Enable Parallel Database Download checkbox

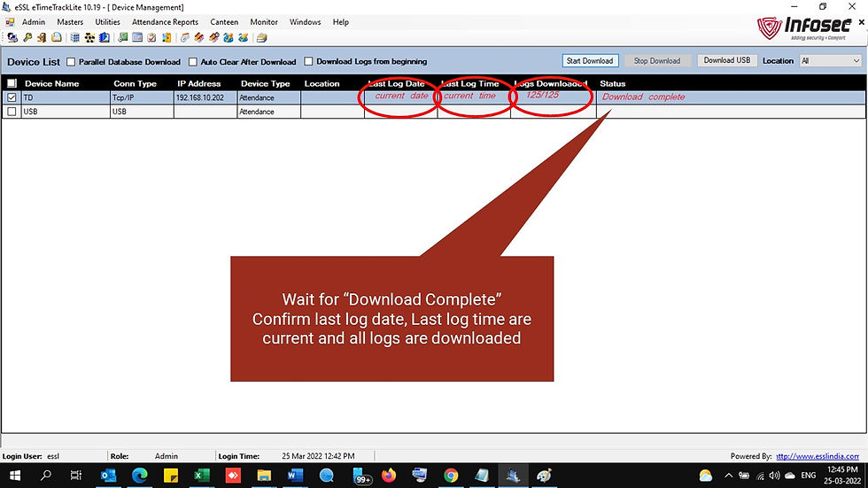71,62
